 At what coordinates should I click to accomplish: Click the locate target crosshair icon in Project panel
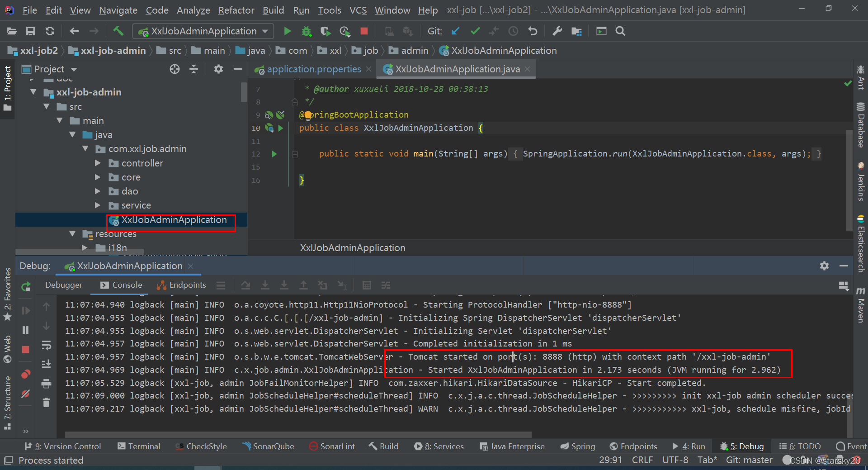(175, 69)
